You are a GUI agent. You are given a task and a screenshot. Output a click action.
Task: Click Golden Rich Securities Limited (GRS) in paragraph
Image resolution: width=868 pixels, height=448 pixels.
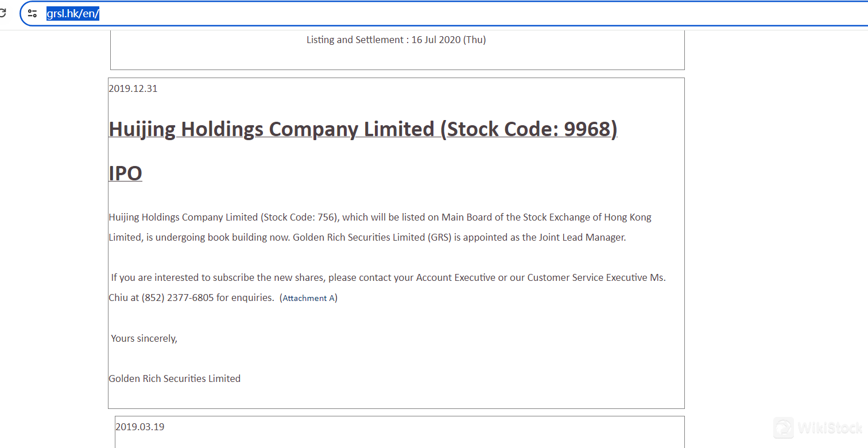pyautogui.click(x=372, y=237)
